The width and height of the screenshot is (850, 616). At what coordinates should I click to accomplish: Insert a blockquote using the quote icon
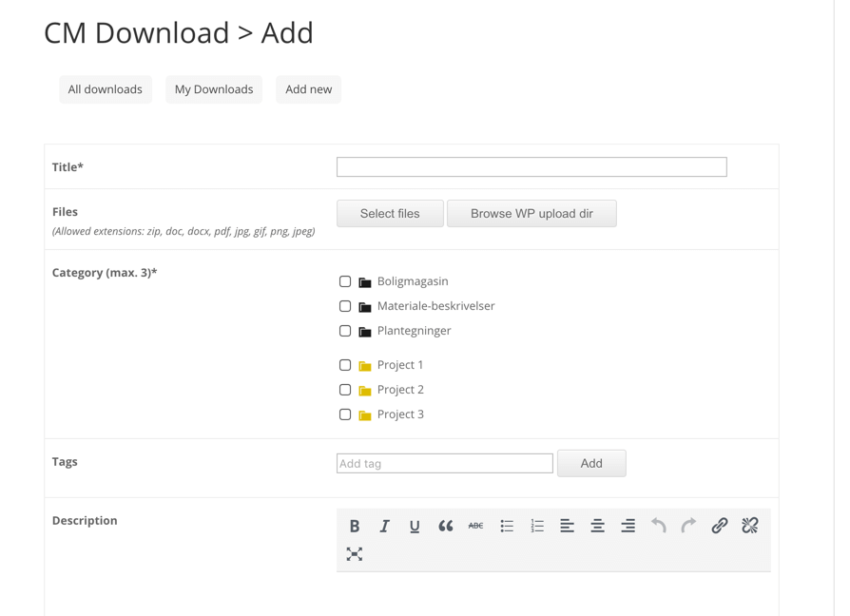[x=445, y=526]
